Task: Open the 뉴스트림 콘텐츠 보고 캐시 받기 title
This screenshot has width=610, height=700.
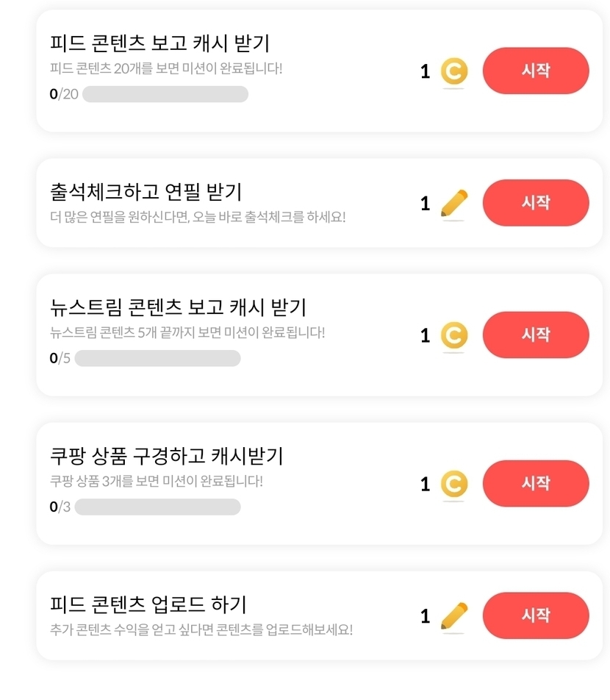Action: tap(178, 307)
